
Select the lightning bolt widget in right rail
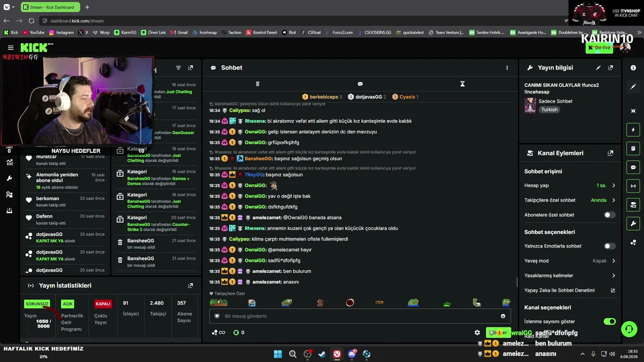(x=633, y=130)
